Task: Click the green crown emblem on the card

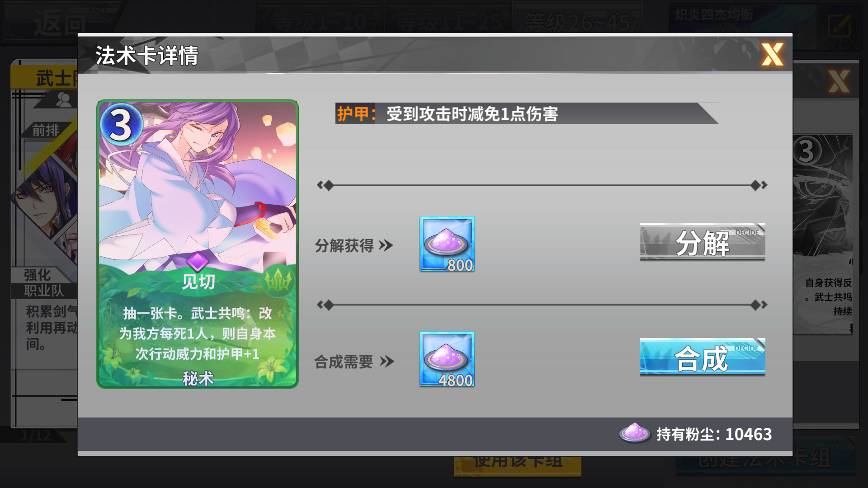Action: 278,281
